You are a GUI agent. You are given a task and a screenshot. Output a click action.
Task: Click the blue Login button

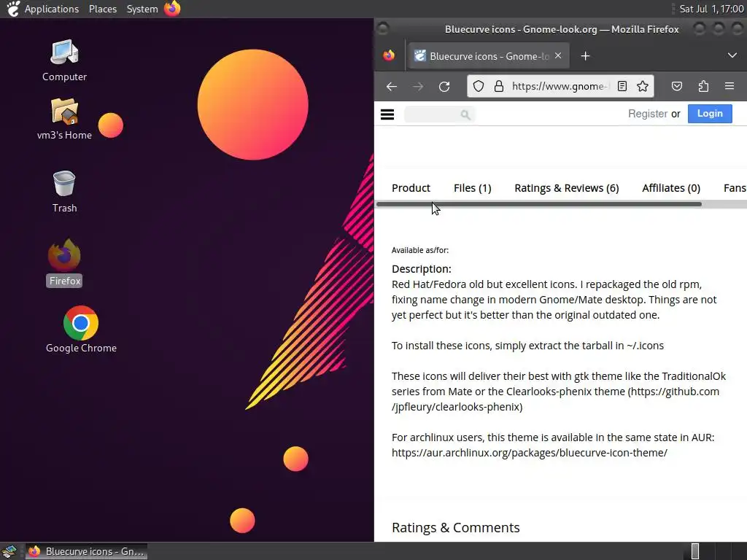tap(710, 114)
